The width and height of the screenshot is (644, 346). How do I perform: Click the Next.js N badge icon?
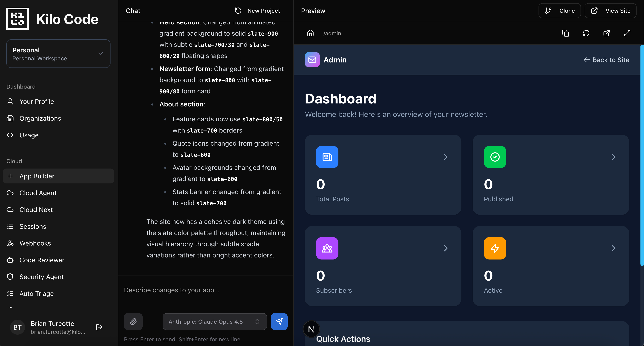(311, 329)
